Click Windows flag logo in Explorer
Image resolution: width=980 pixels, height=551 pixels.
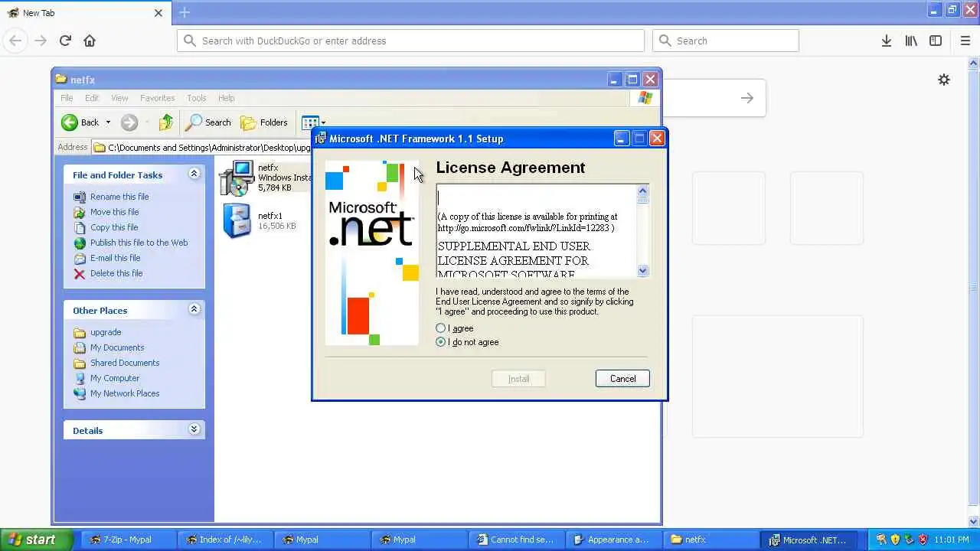coord(645,98)
